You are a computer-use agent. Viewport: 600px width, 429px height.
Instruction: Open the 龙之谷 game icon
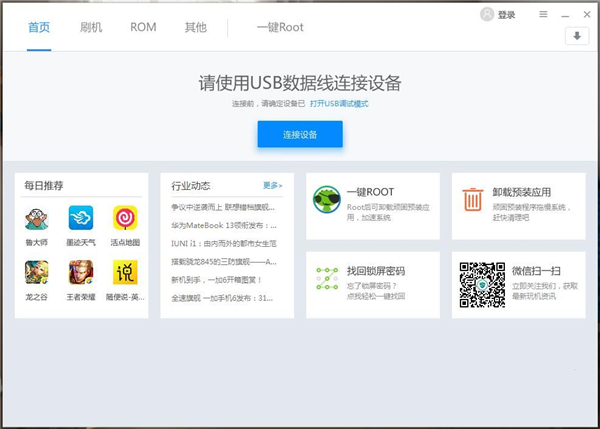pyautogui.click(x=37, y=272)
